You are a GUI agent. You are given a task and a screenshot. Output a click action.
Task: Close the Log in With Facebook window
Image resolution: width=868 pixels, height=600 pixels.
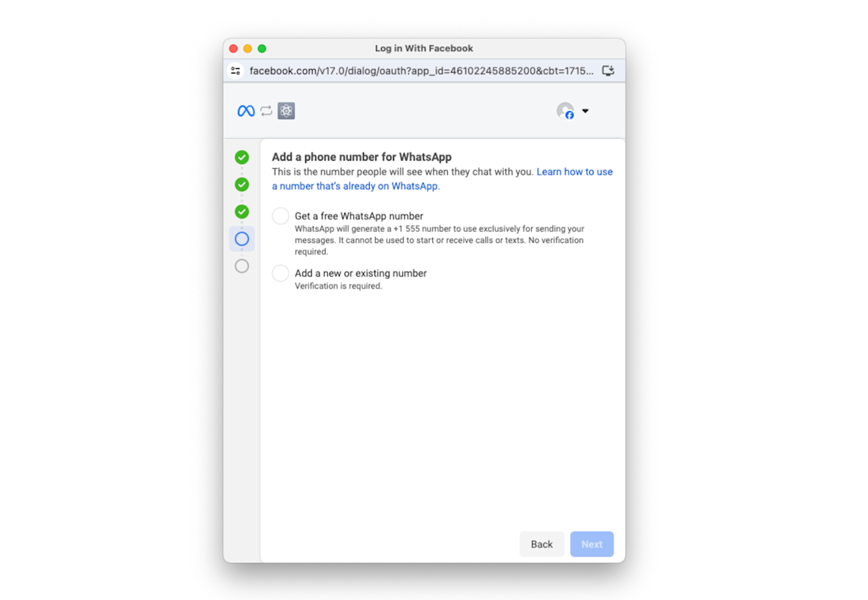point(233,49)
